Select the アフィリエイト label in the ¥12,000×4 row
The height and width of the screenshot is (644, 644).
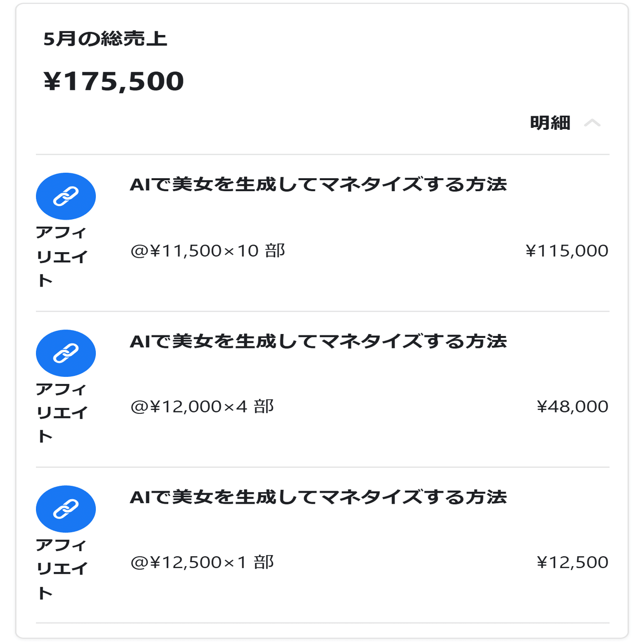pyautogui.click(x=62, y=413)
